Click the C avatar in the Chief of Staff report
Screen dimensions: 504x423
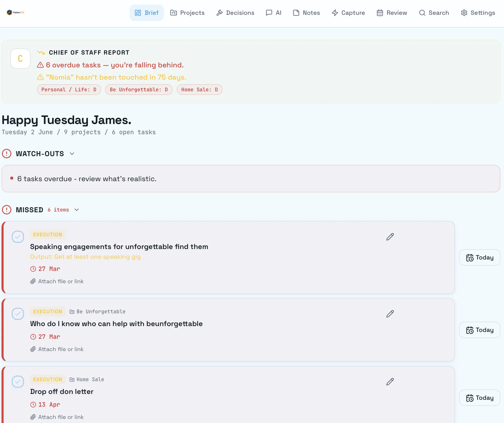(x=20, y=59)
